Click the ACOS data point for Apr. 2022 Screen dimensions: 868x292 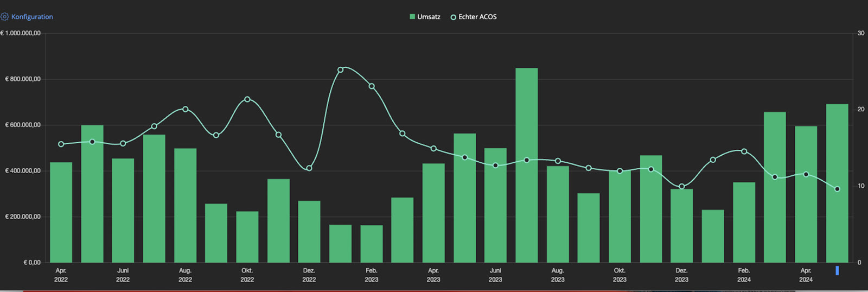tap(61, 144)
